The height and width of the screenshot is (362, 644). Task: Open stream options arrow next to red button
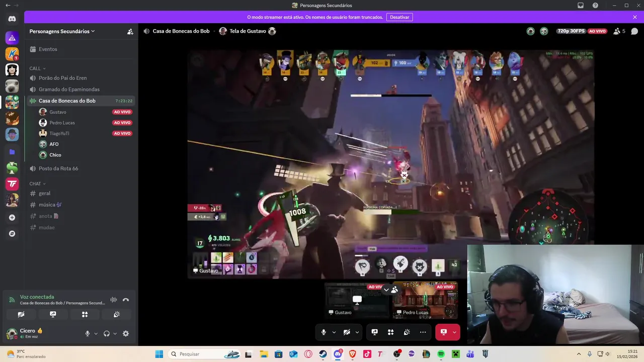[x=454, y=332]
